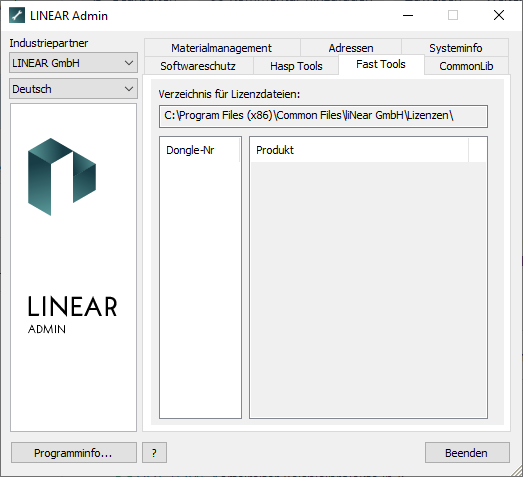The height and width of the screenshot is (477, 523).
Task: Minimize the LINEAR Admin window
Action: click(x=408, y=15)
